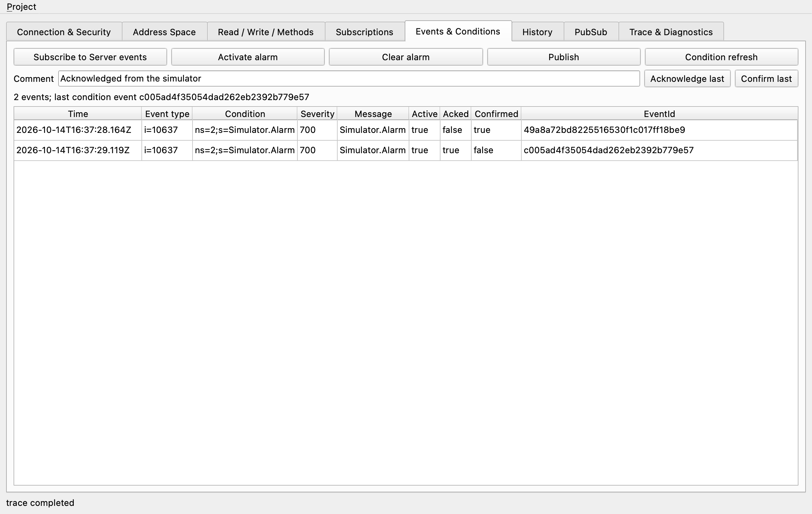This screenshot has height=514, width=812.
Task: Select the Subscriptions tab
Action: point(364,32)
